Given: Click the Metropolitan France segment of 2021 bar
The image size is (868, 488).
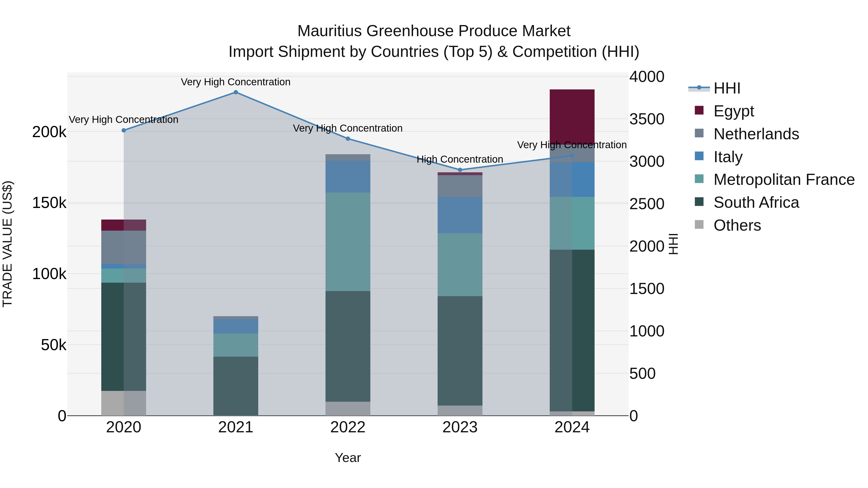Looking at the screenshot, I should coord(236,345).
